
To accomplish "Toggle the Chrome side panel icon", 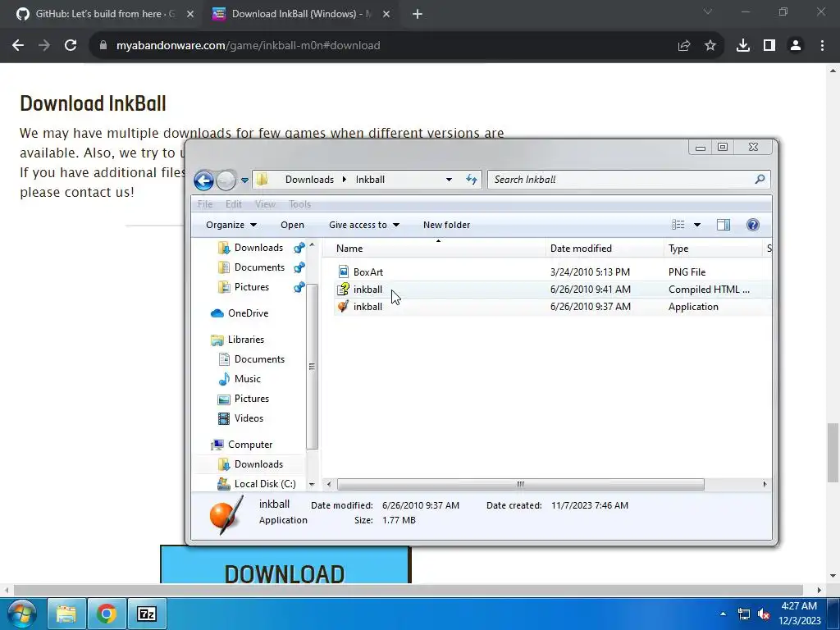I will (769, 46).
